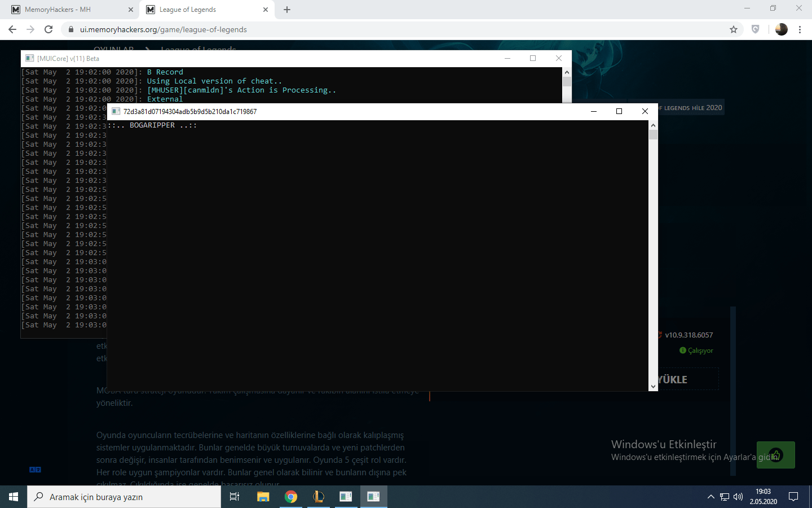
Task: Close the MUICore Beta console window
Action: 559,58
